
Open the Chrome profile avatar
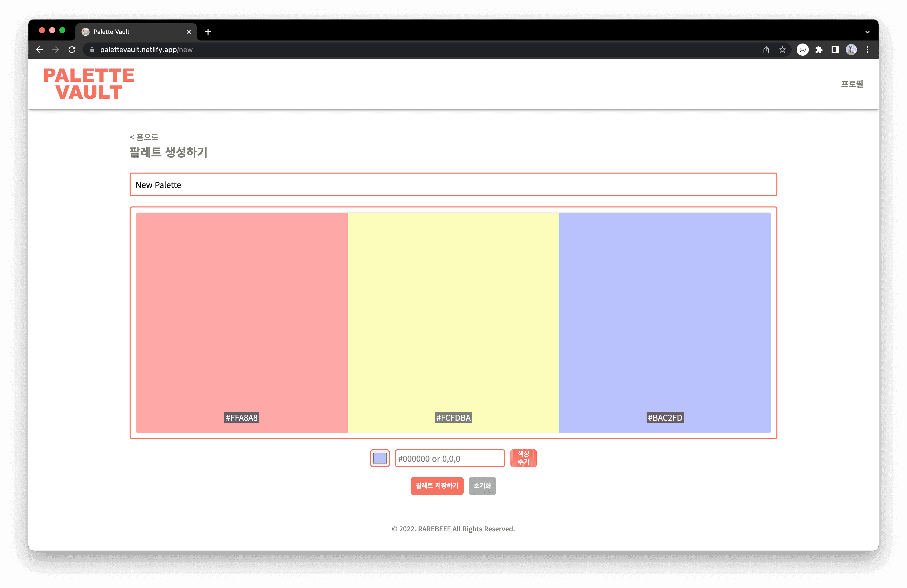pos(851,50)
